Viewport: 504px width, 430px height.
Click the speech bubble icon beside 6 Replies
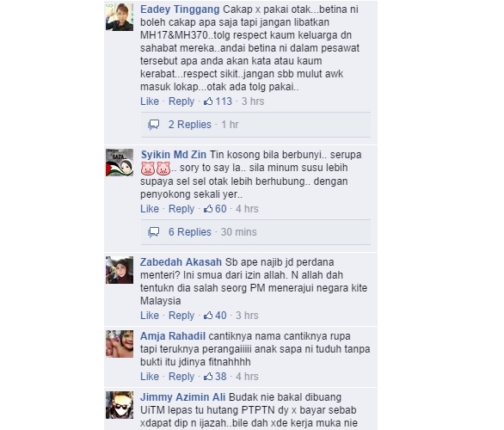(154, 232)
